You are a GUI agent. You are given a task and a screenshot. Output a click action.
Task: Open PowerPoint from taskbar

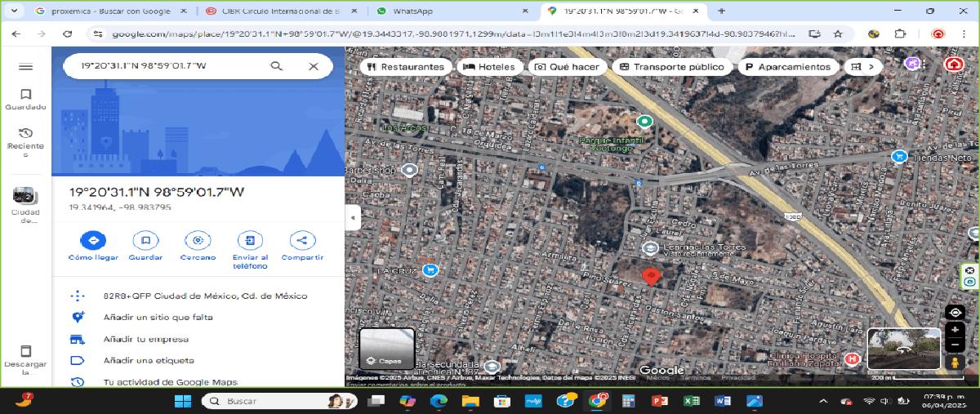pos(660,401)
